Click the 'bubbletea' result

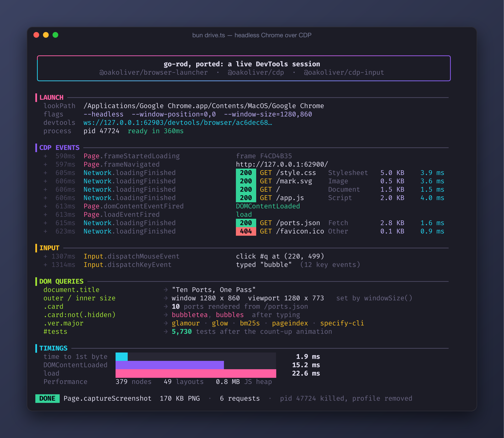pyautogui.click(x=190, y=315)
